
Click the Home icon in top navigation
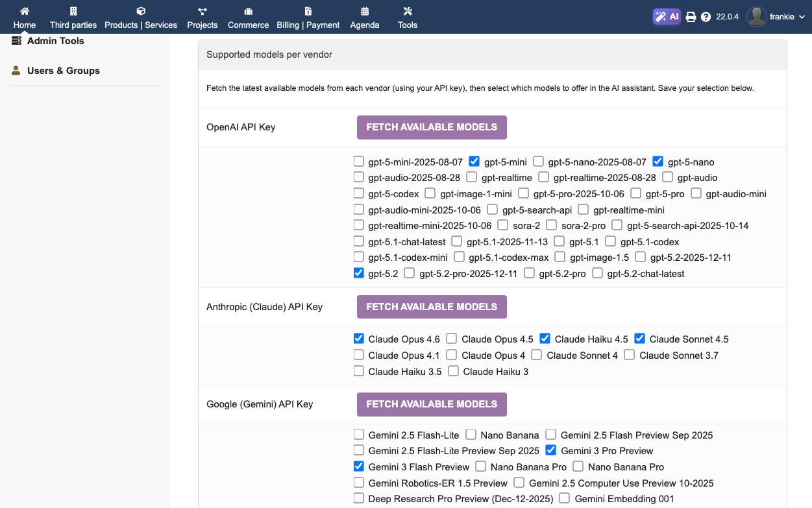pyautogui.click(x=25, y=11)
